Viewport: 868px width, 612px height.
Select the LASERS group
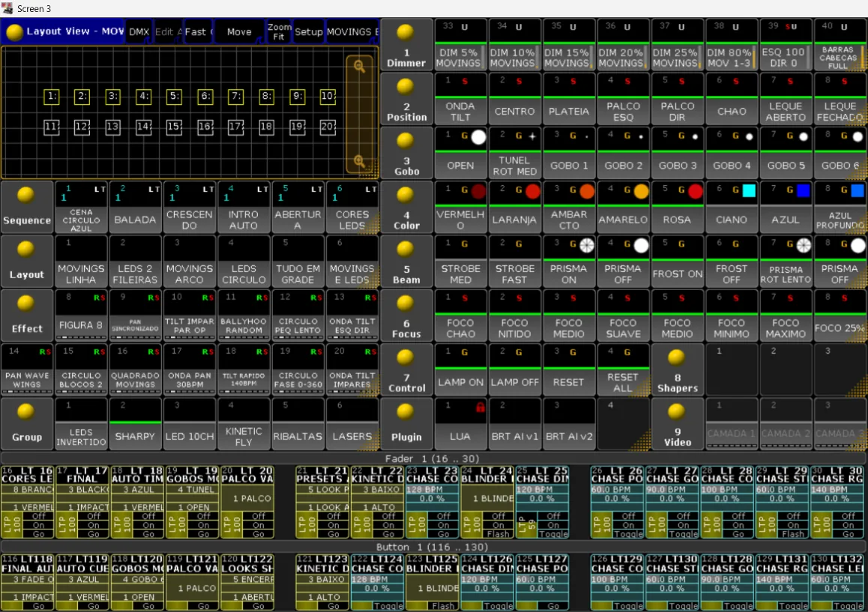[x=352, y=424]
